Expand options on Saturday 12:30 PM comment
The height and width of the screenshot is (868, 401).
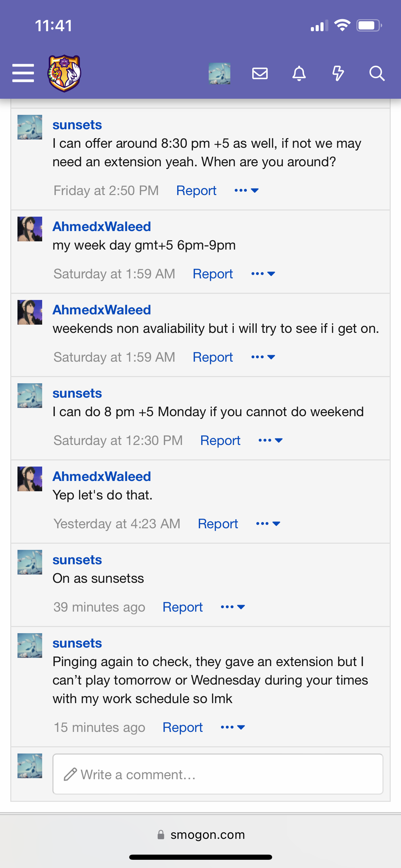[x=270, y=441]
